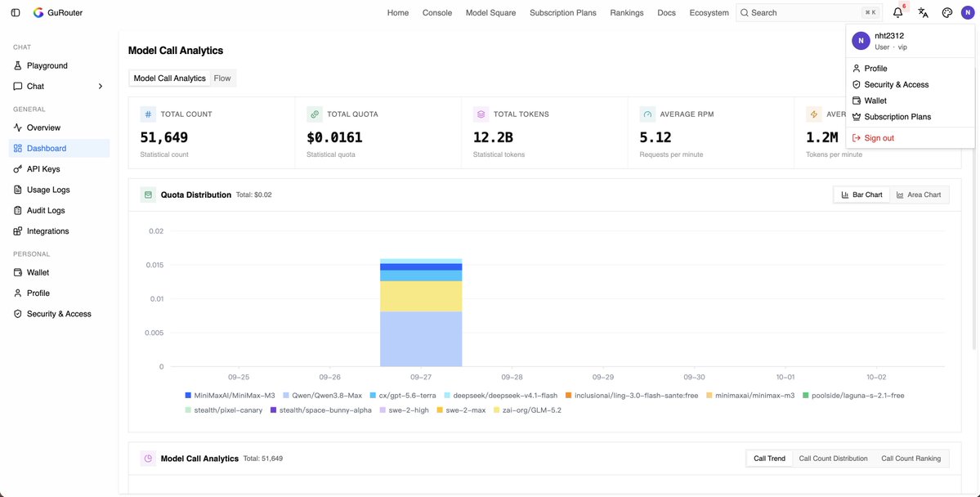Image resolution: width=980 pixels, height=497 pixels.
Task: Open Usage Logs in the sidebar
Action: [x=60, y=190]
